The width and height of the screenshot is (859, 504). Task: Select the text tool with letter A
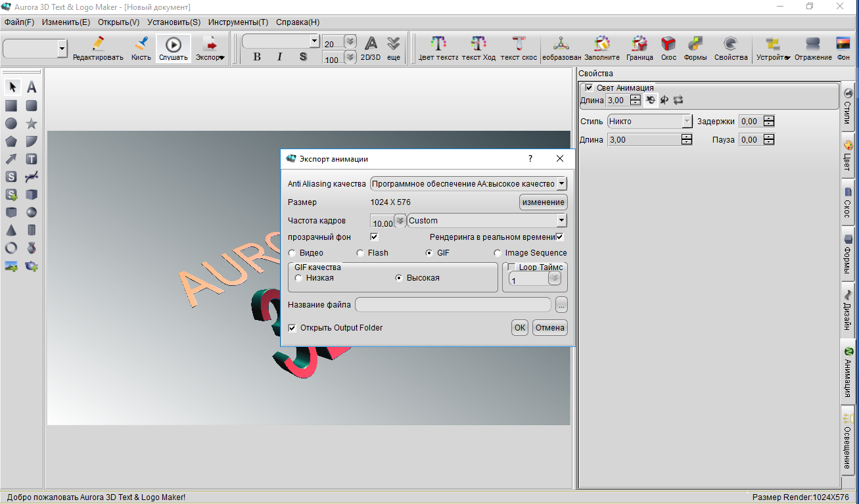pyautogui.click(x=31, y=87)
